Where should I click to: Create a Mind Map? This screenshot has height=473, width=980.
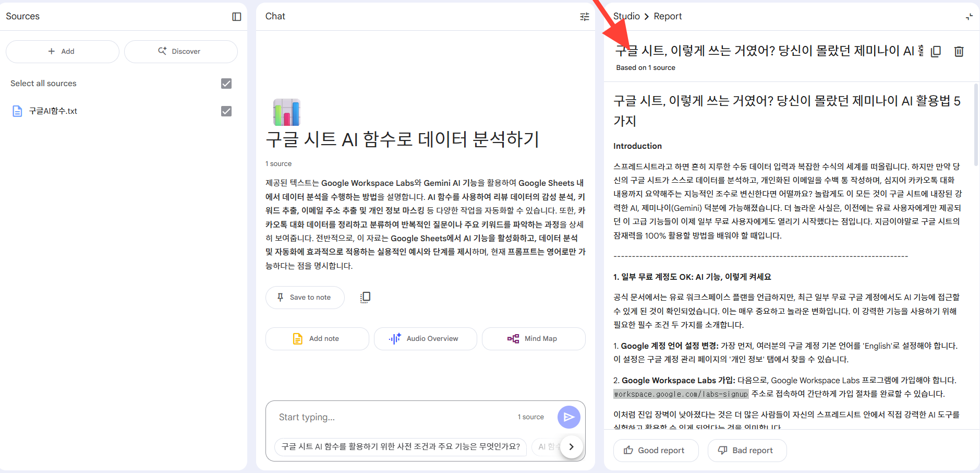pos(534,339)
